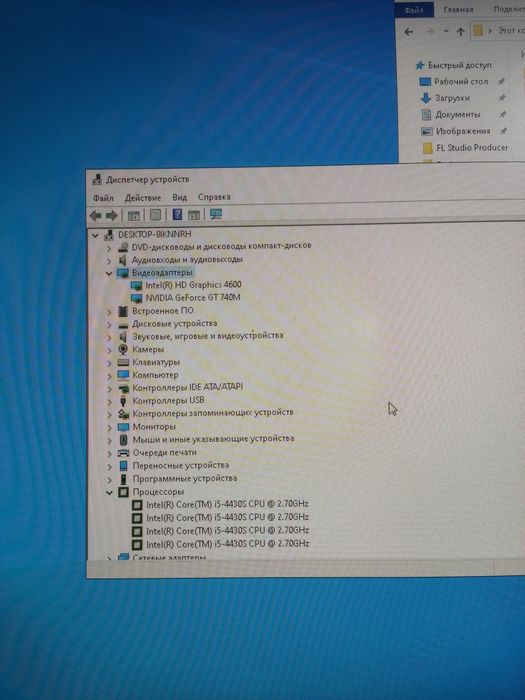Click the Клавиатуры keyboard icon
This screenshot has height=700, width=525.
(x=123, y=362)
